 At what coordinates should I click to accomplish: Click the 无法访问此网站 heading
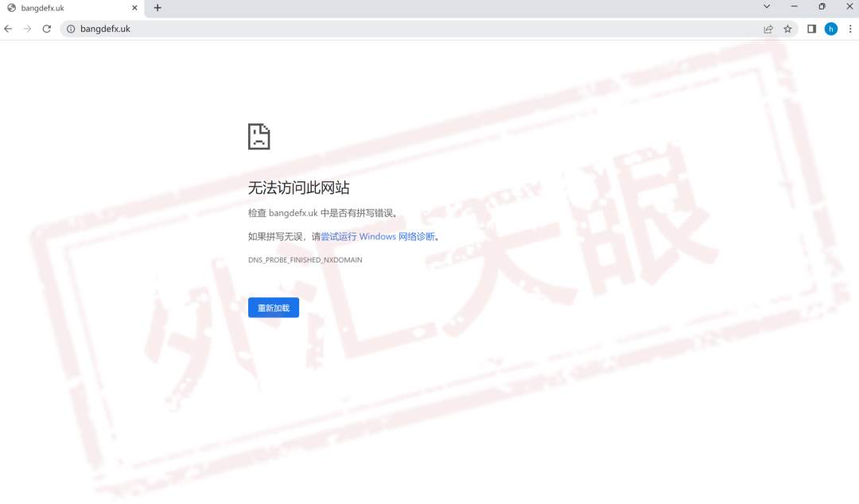pos(298,188)
